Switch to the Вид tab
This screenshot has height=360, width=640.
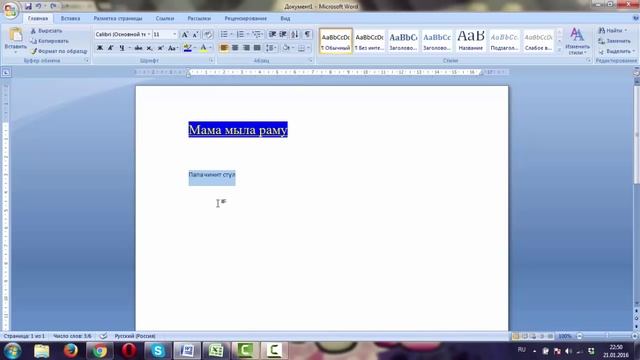pyautogui.click(x=285, y=18)
